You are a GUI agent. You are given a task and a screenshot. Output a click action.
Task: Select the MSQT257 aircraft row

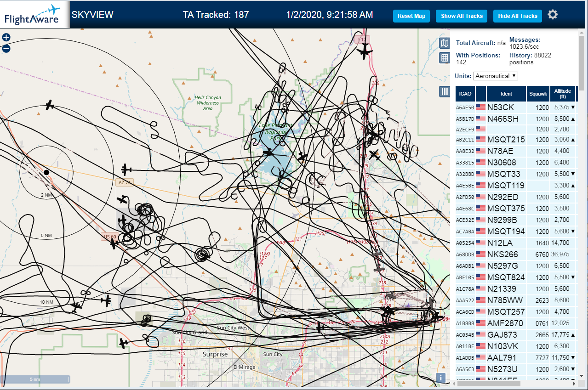pos(516,311)
